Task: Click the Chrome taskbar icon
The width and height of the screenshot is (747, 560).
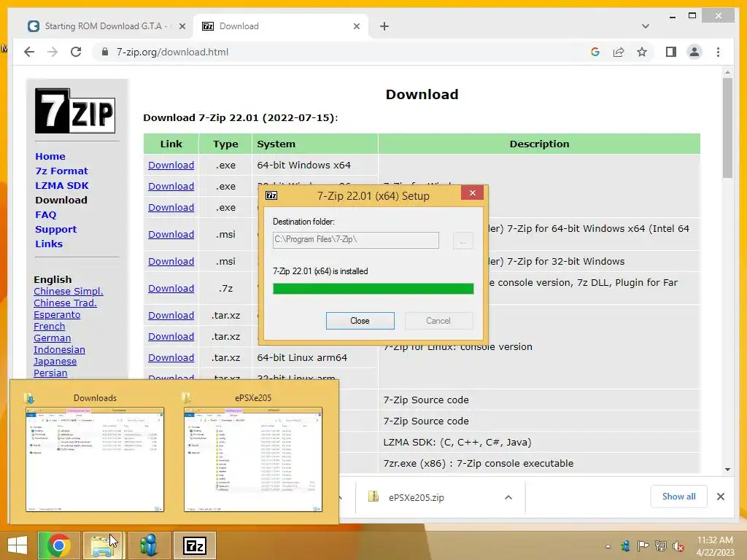Action: pos(59,545)
